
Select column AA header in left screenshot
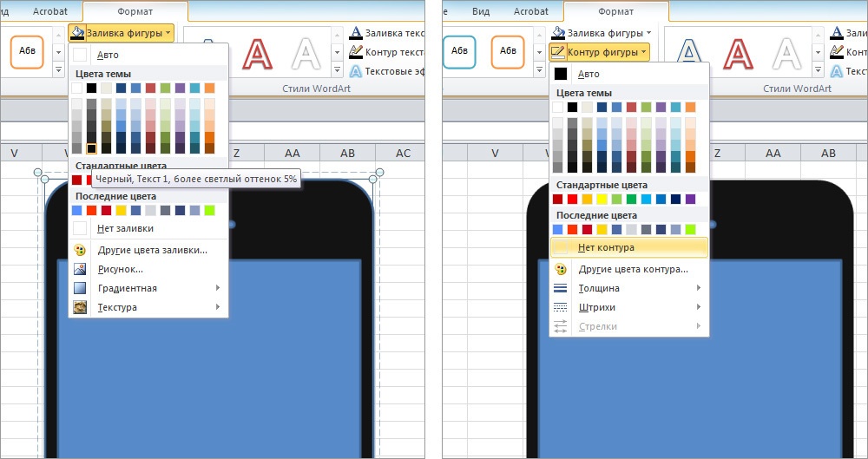tap(292, 153)
